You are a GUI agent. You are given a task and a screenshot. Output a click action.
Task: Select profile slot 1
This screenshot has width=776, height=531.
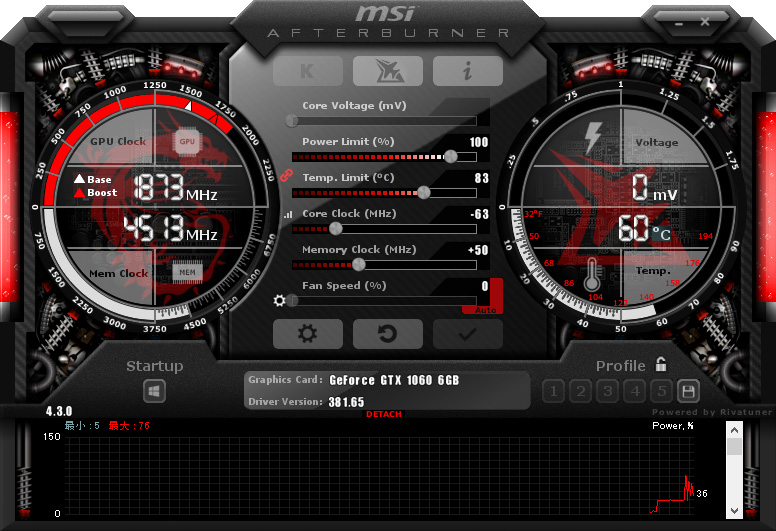(553, 391)
